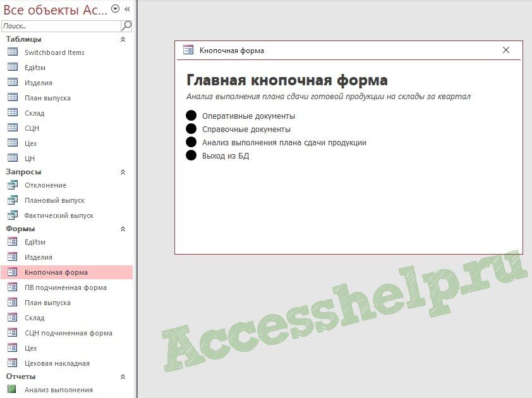Click the Все объекты Ac... pane title
The height and width of the screenshot is (398, 532).
click(56, 10)
